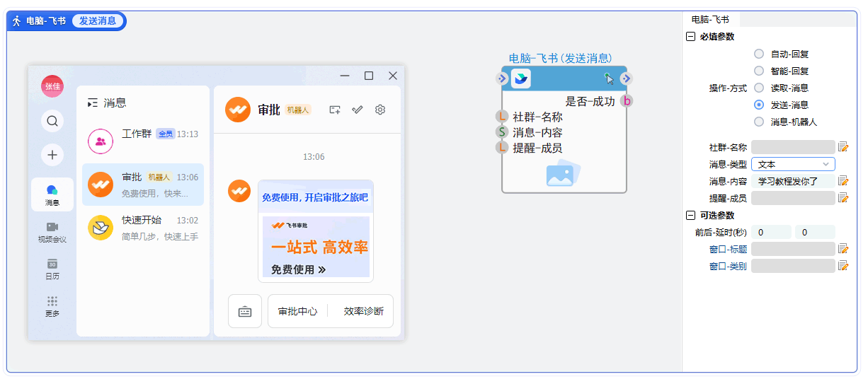The image size is (868, 379).
Task: Select the 读取-消息 radio option
Action: (759, 88)
